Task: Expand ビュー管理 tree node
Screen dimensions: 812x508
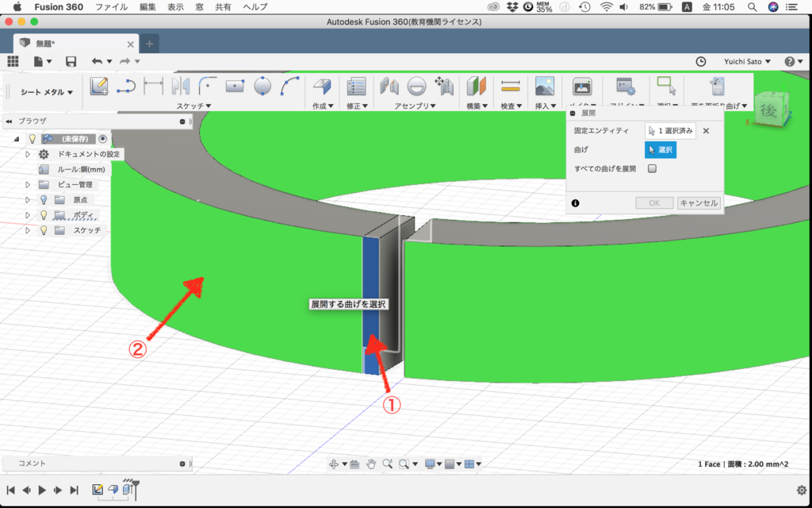Action: click(28, 184)
